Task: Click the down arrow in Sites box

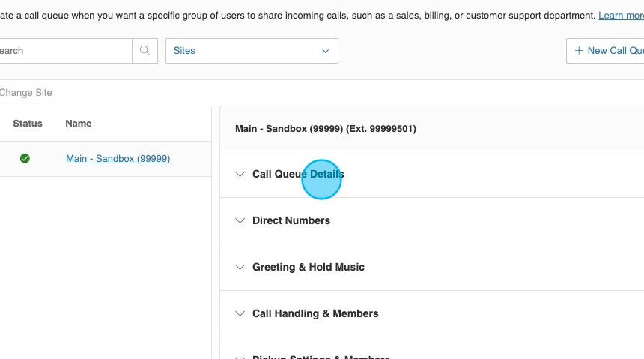Action: click(x=325, y=51)
